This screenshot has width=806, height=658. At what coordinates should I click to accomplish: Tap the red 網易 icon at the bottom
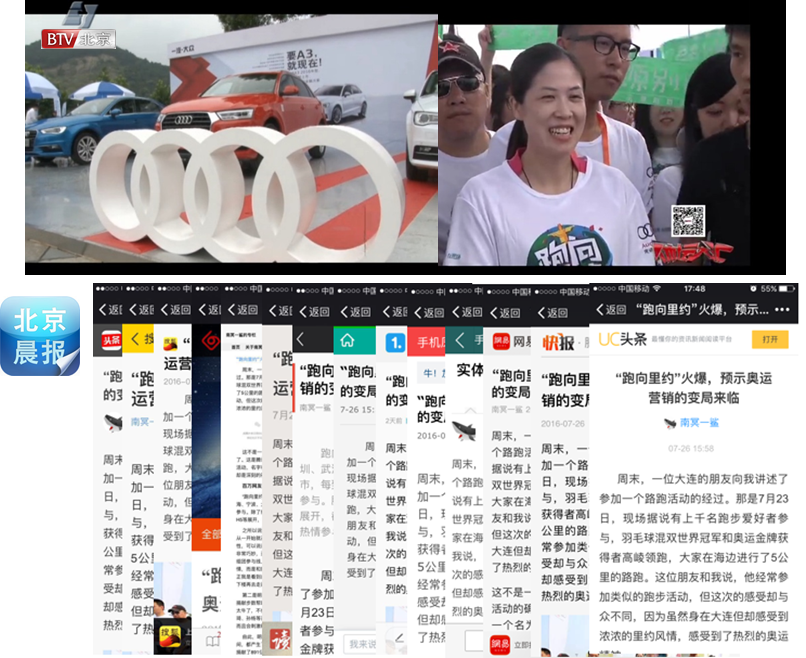[500, 645]
